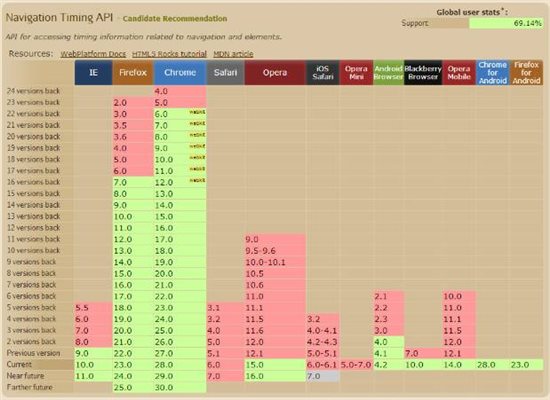
Task: Open the MDN article link
Action: [233, 54]
